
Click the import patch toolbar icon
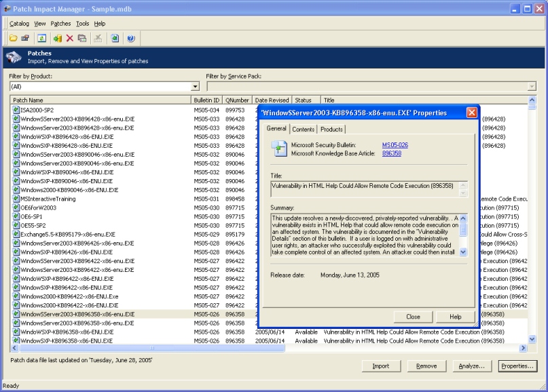click(x=58, y=39)
